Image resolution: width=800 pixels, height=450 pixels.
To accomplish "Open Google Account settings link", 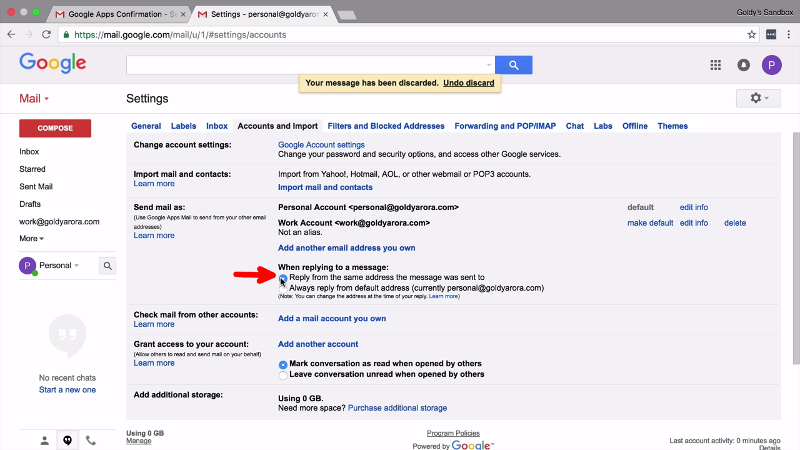I will (x=321, y=145).
